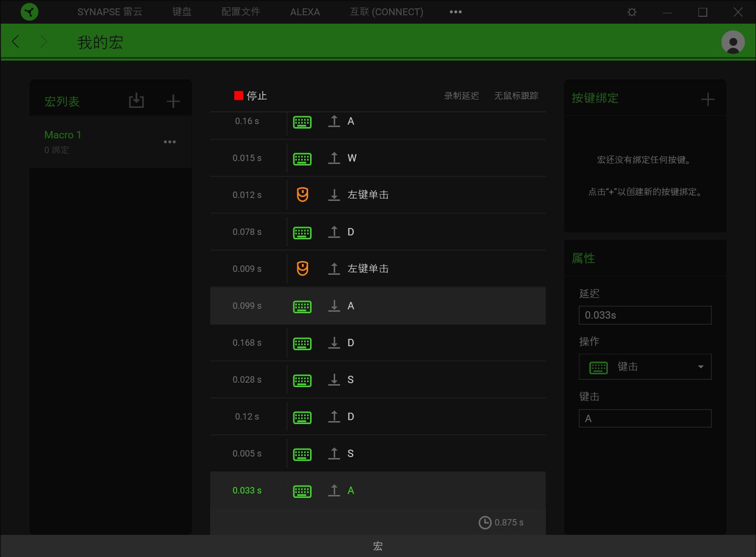Click the Razer logo icon
Viewport: 756px width, 557px height.
30,11
